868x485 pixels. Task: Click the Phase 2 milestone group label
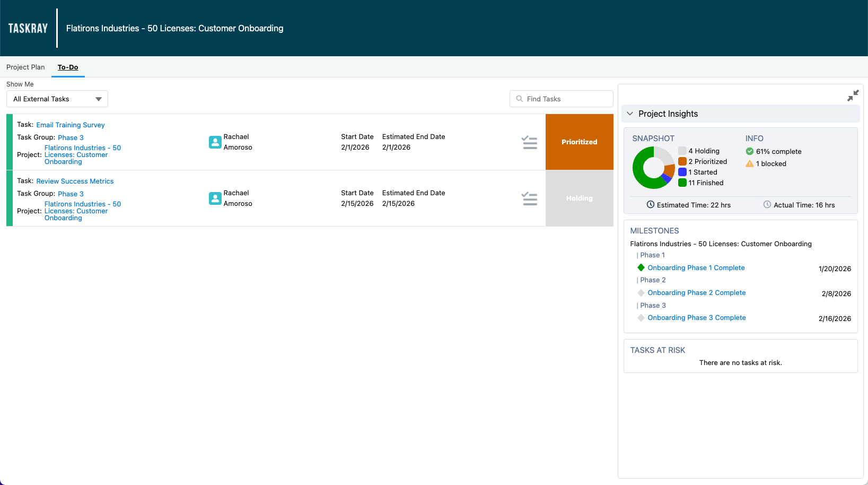point(653,280)
